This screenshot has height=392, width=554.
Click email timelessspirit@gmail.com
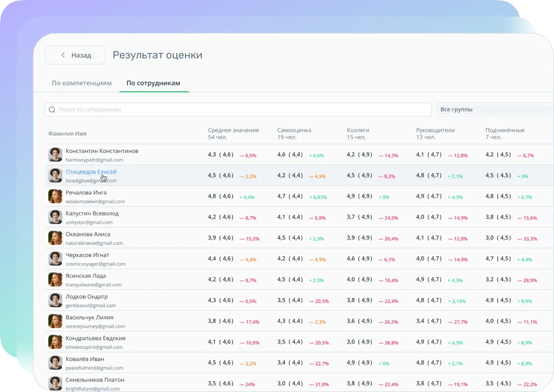tap(94, 347)
